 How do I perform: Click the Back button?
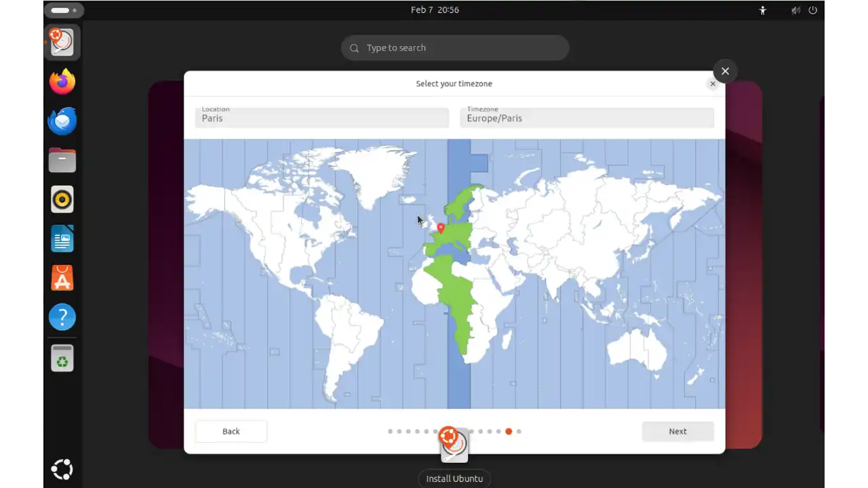coord(231,431)
